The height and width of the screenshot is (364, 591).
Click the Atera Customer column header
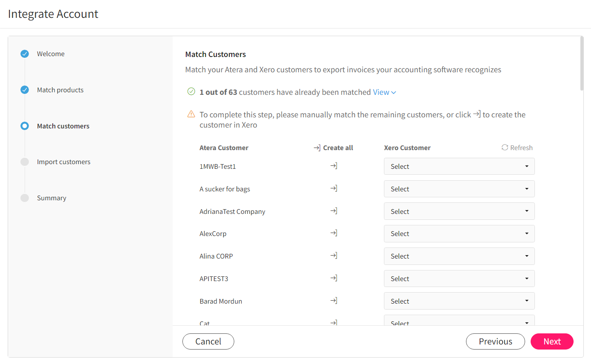tap(224, 148)
